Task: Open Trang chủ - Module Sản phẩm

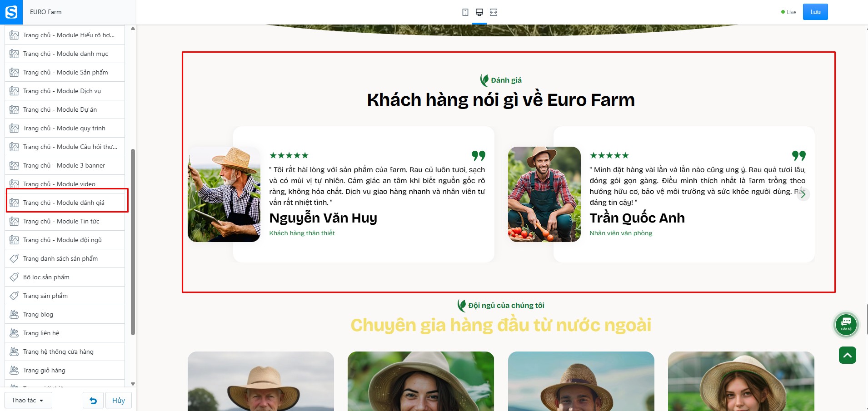Action: pyautogui.click(x=65, y=72)
